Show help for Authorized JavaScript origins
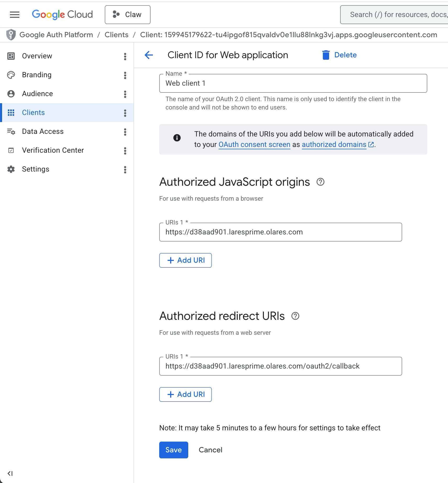The image size is (448, 483). (x=320, y=182)
